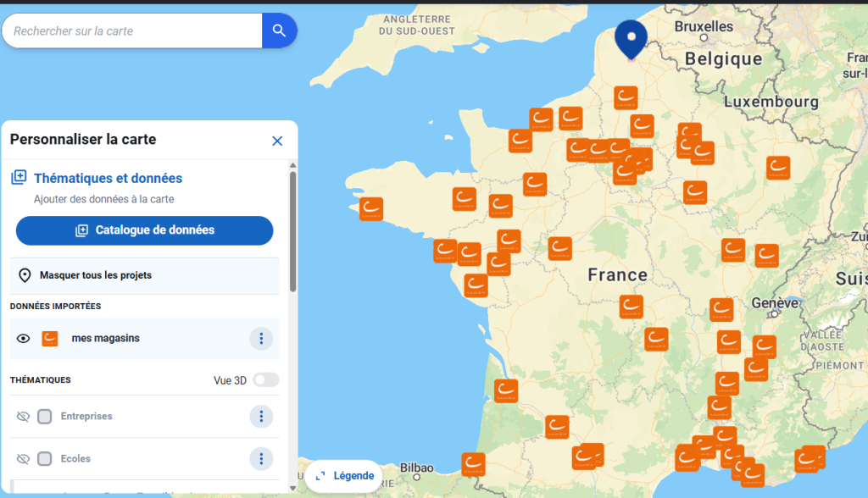Show the 'Ecoles' layer via crossed-eye icon

23,459
